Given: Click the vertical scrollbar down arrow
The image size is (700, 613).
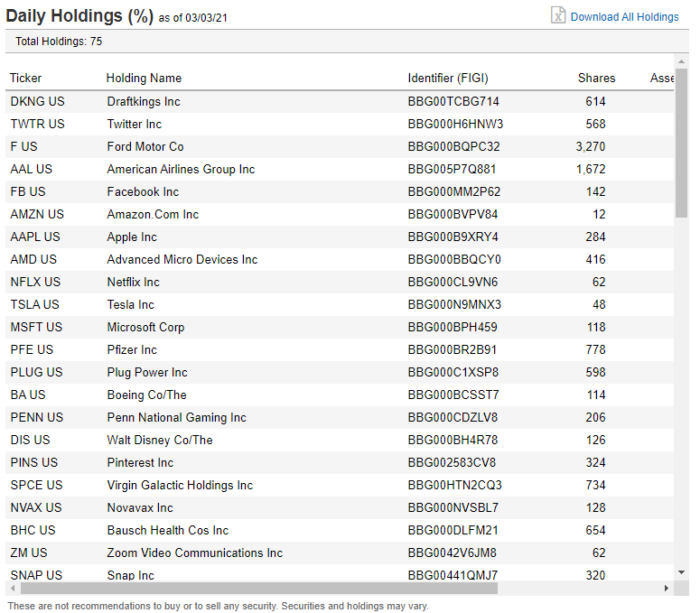Looking at the screenshot, I should [681, 572].
